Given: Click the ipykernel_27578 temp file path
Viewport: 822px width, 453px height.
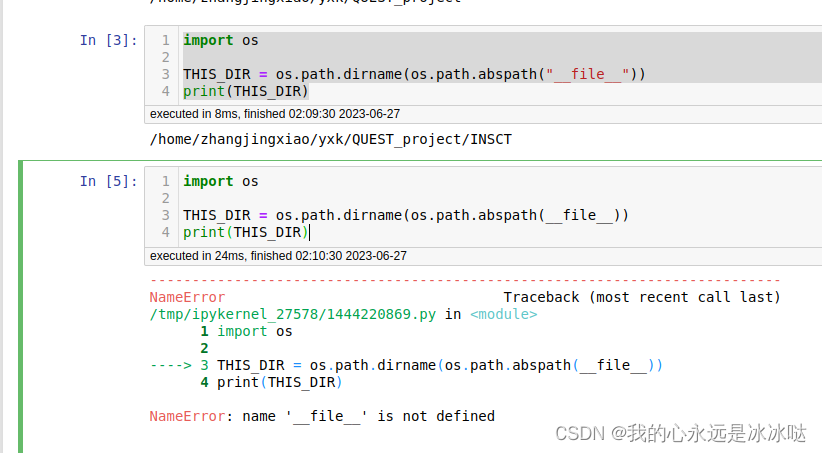Looking at the screenshot, I should [293, 314].
